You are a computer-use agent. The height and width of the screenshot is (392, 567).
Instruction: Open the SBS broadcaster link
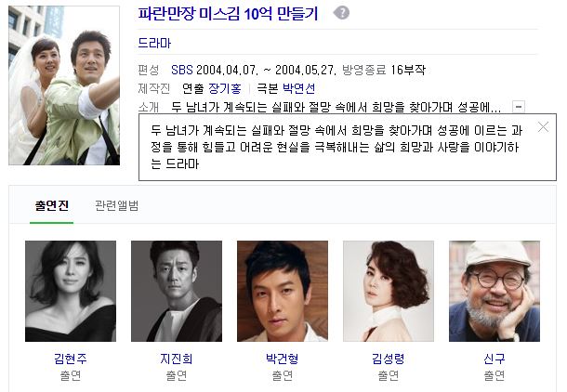(182, 70)
